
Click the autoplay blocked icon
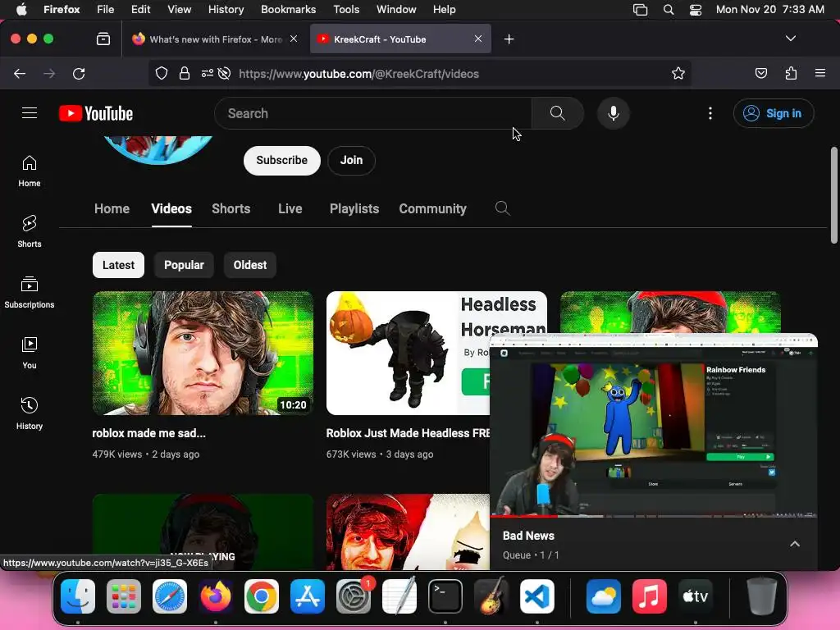(225, 73)
